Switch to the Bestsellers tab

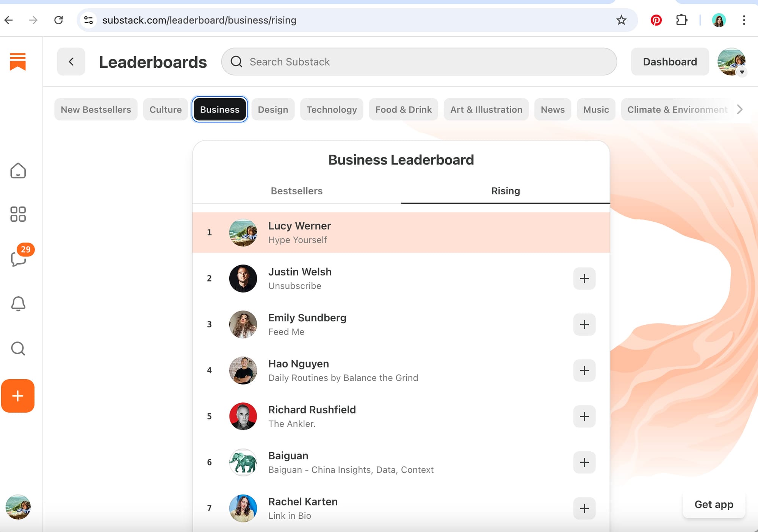coord(296,191)
